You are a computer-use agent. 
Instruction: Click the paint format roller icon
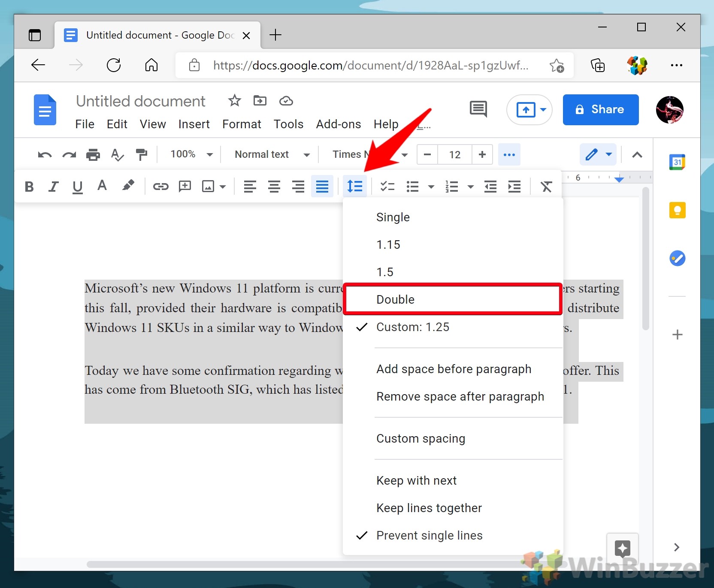pyautogui.click(x=141, y=154)
